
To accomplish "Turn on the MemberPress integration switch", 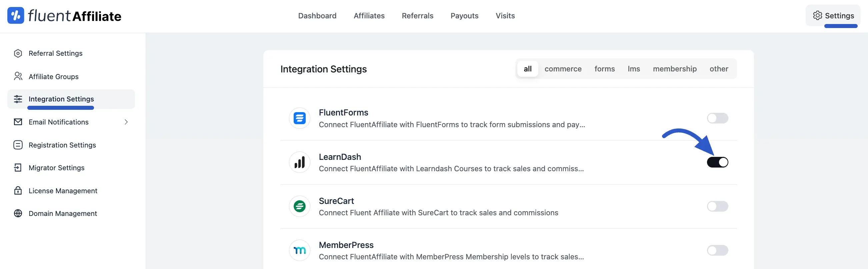I will [x=717, y=250].
